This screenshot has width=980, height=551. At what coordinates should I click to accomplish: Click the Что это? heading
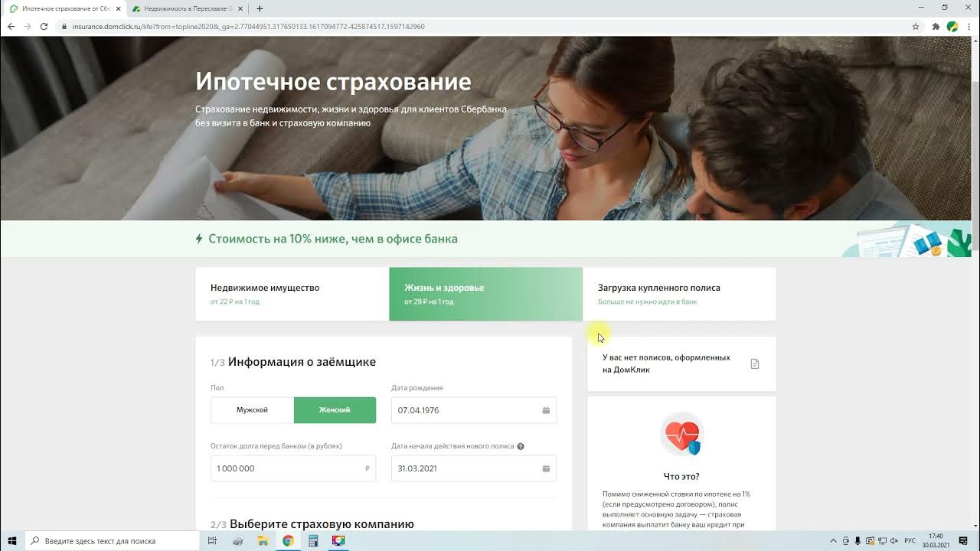tap(681, 476)
